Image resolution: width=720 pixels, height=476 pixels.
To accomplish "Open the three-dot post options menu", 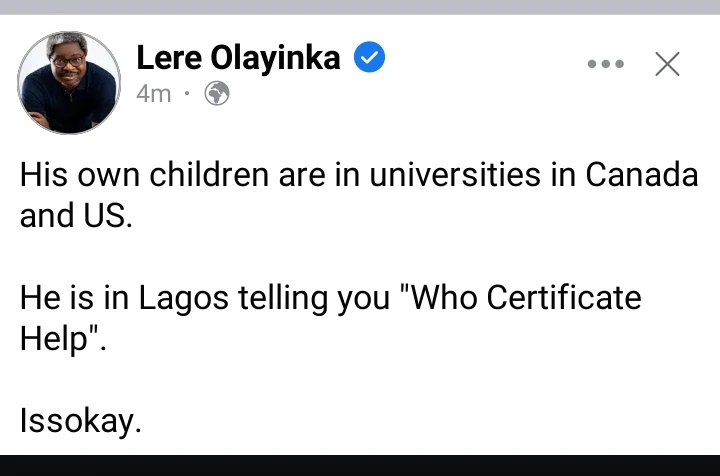I will [x=605, y=65].
